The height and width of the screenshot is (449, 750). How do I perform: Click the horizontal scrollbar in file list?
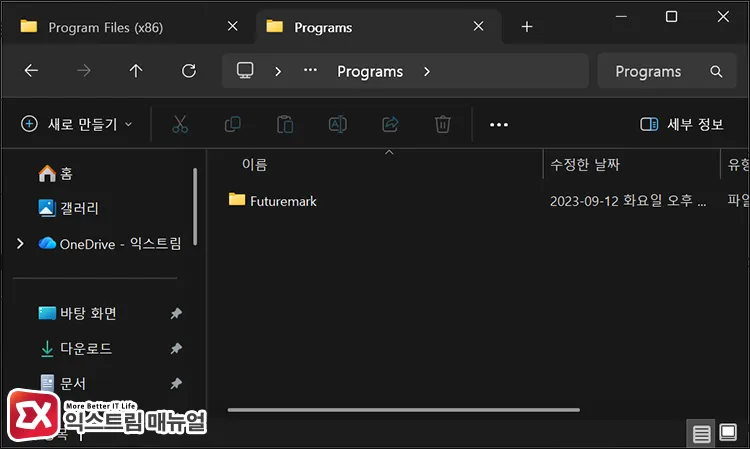[404, 410]
